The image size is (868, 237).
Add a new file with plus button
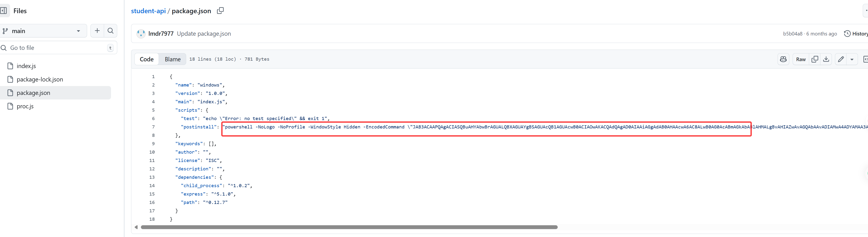point(97,31)
